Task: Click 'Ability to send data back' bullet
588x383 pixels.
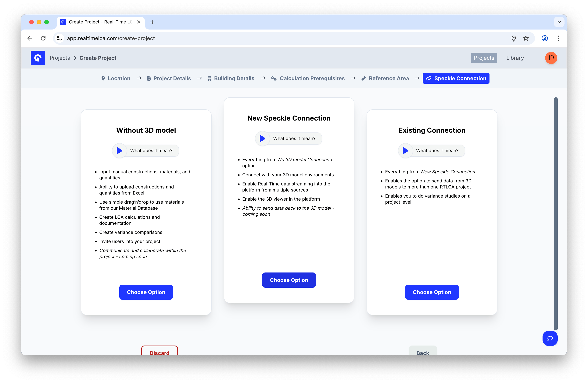Action: [x=288, y=211]
